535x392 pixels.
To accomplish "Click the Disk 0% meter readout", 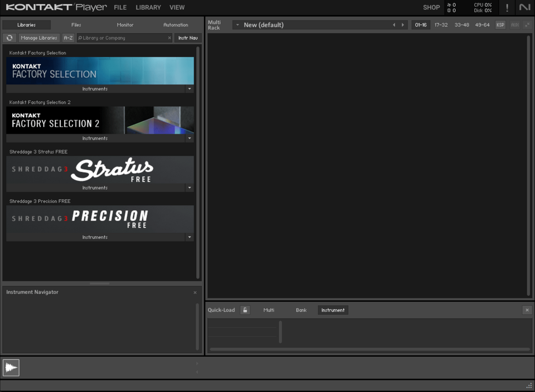I will tap(483, 10).
